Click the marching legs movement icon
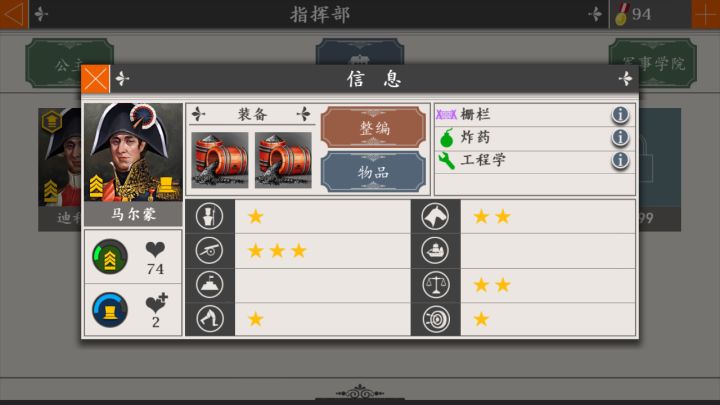Viewport: 720px width, 405px height. coord(209,319)
